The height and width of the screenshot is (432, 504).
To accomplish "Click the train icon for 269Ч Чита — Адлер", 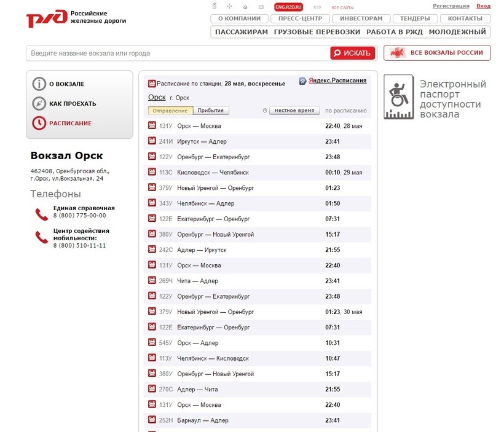I will coord(152,280).
